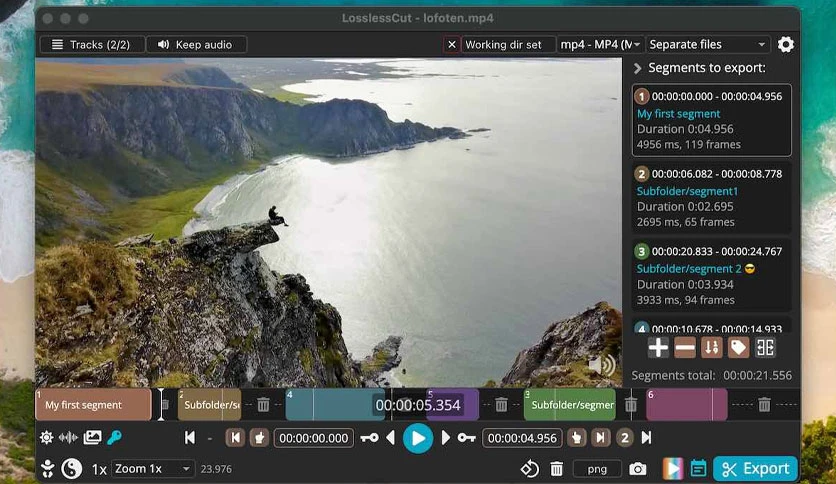836x484 pixels.
Task: Open settings gear in top-right corner
Action: pos(785,44)
